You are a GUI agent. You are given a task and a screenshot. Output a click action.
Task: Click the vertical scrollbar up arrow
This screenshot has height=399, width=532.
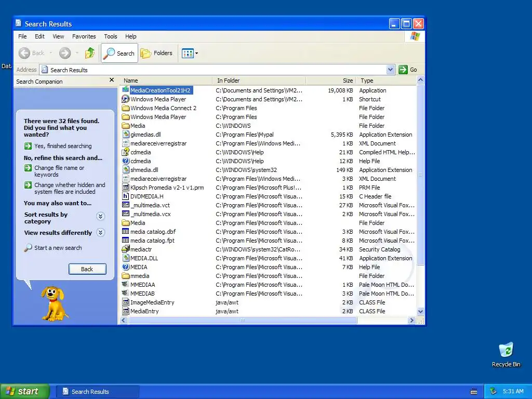tap(420, 80)
